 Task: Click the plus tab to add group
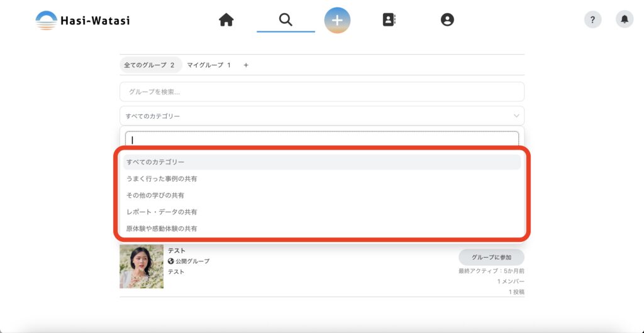click(246, 65)
